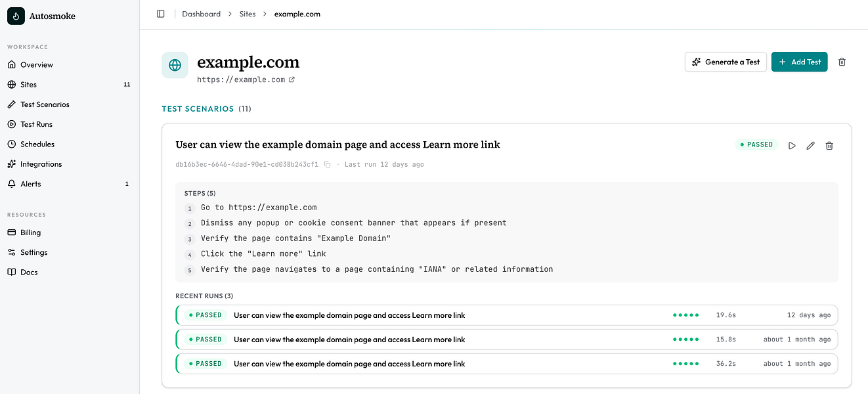This screenshot has width=868, height=394.
Task: Click the Alerts bell icon
Action: coord(12,184)
